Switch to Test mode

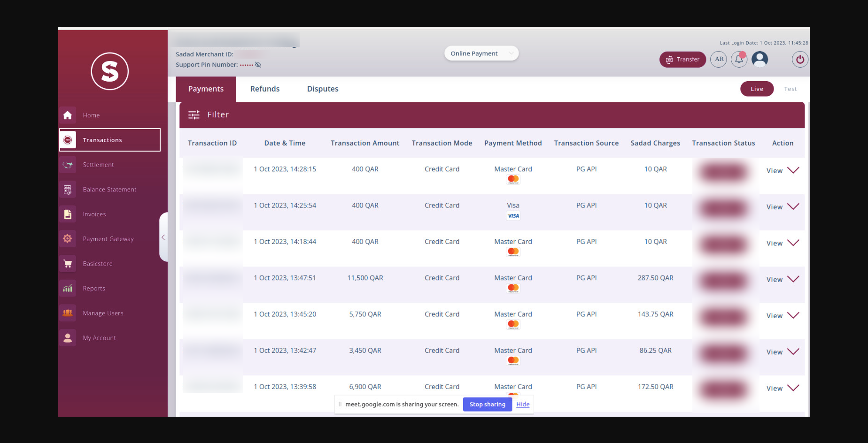coord(790,89)
